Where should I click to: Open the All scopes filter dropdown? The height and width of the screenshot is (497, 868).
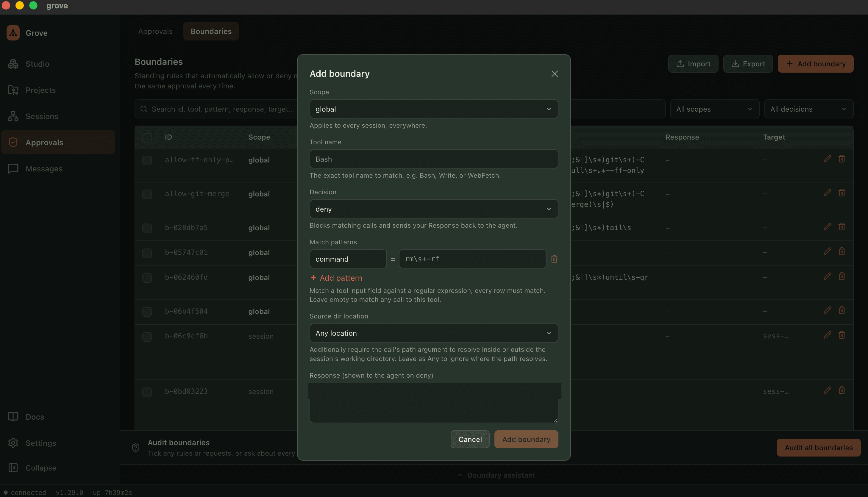[x=715, y=109]
